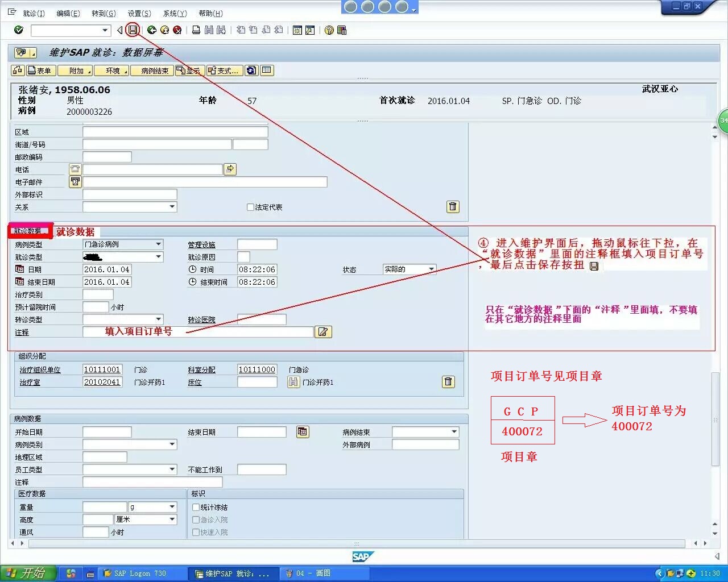This screenshot has height=582, width=728.
Task: Click the Find Next binoculars icon
Action: [221, 30]
